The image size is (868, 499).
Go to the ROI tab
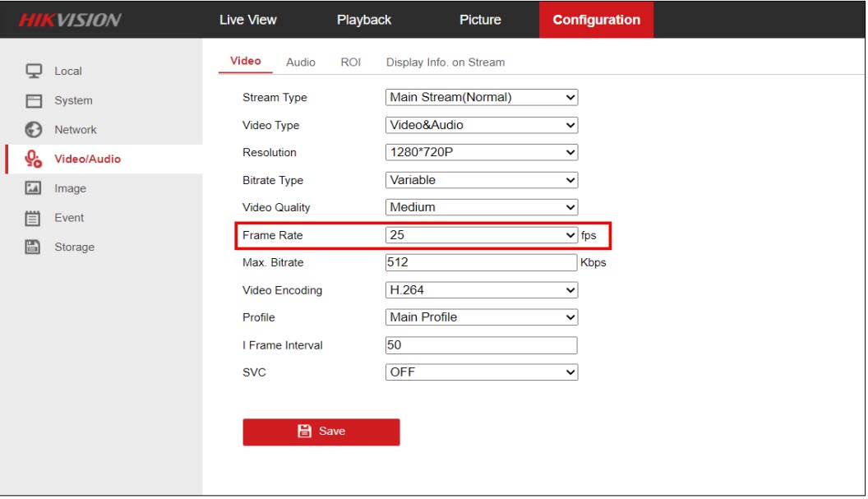tap(350, 62)
